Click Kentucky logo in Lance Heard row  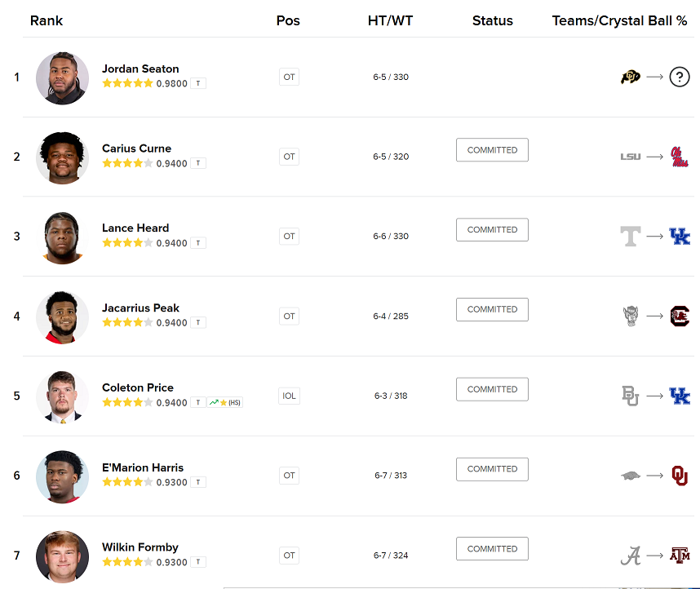(x=680, y=237)
